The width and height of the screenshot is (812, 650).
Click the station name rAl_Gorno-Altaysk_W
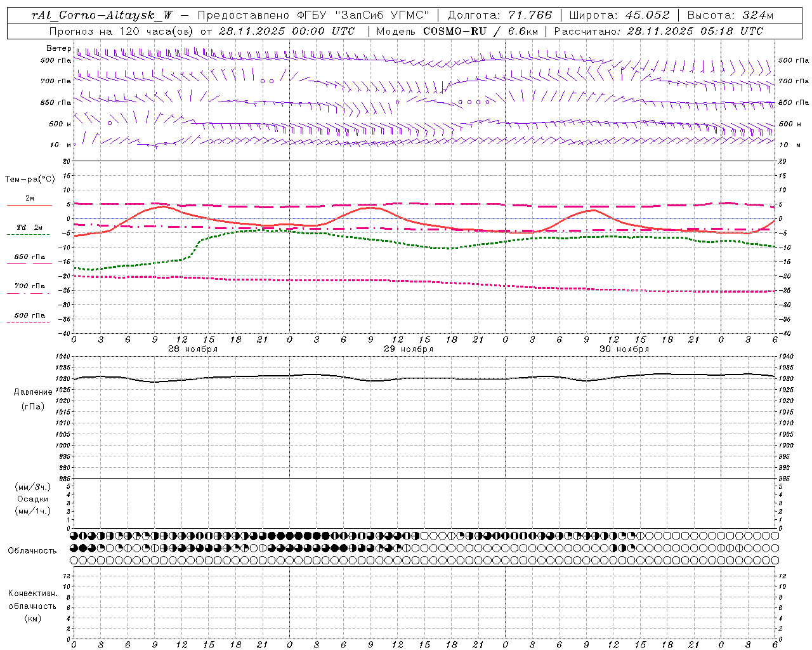click(102, 15)
